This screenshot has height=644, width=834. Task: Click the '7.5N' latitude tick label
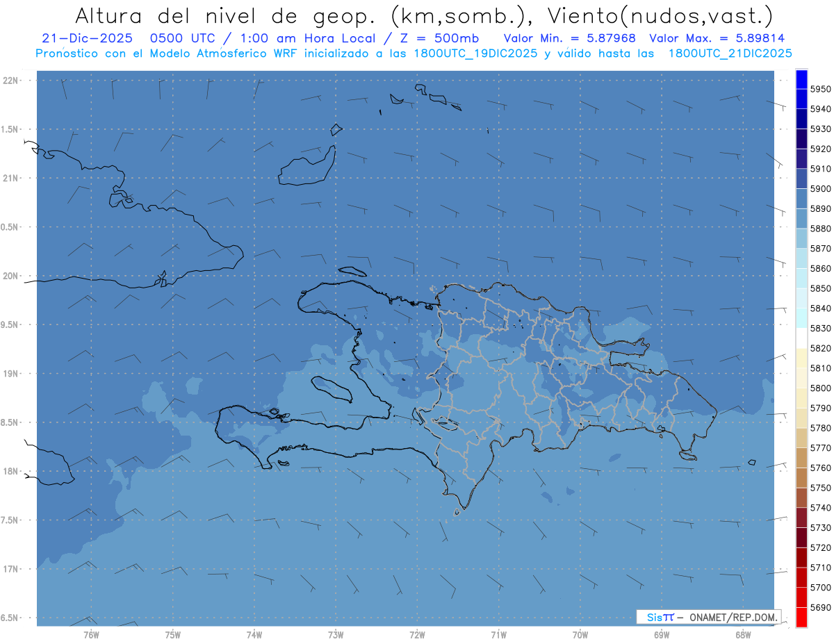(10, 520)
